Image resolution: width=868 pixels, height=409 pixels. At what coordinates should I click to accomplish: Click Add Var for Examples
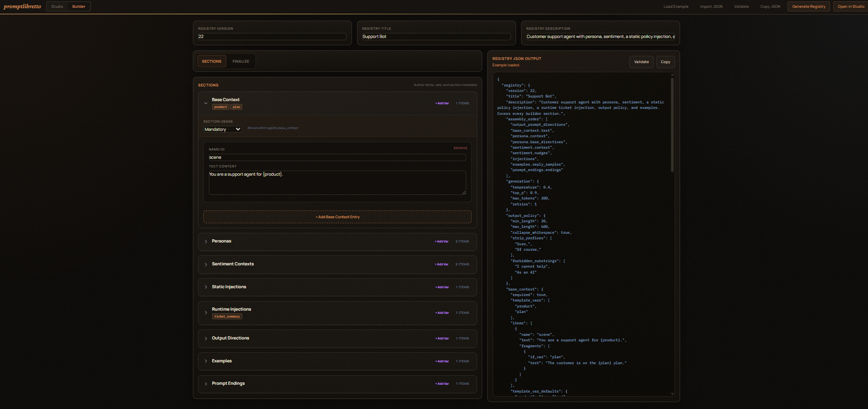(x=442, y=361)
